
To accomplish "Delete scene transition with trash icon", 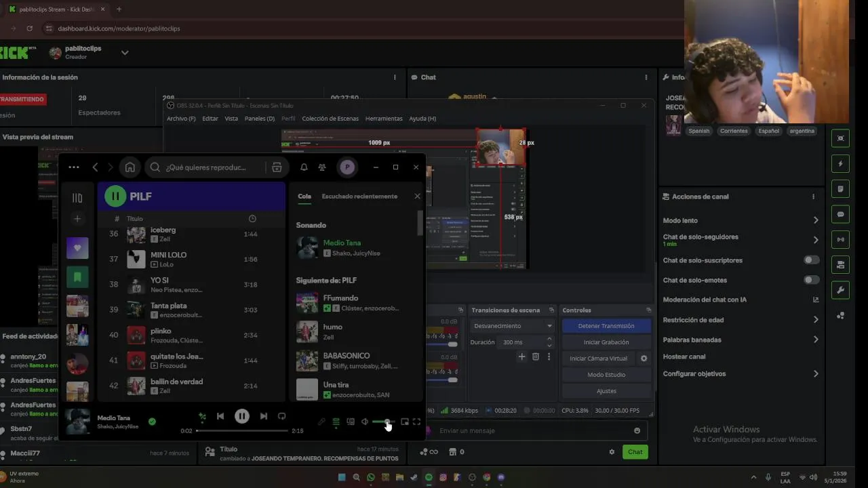I will pyautogui.click(x=536, y=357).
